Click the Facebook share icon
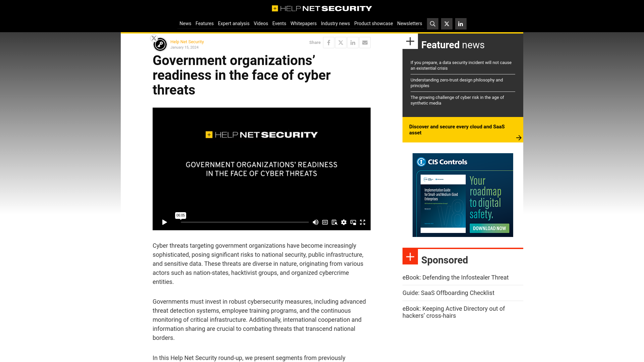 click(x=329, y=43)
